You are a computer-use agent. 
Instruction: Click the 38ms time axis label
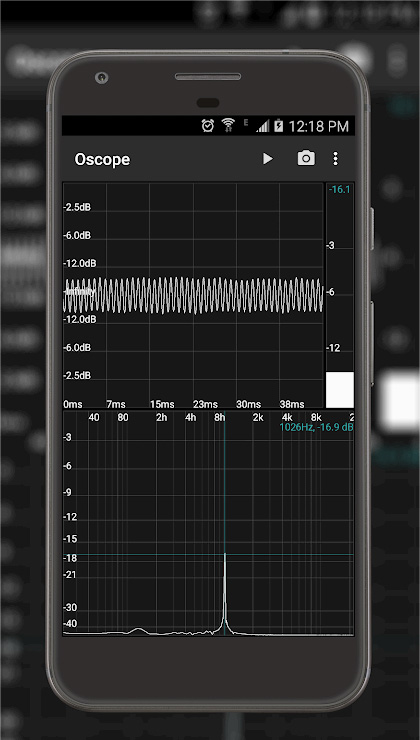click(292, 404)
